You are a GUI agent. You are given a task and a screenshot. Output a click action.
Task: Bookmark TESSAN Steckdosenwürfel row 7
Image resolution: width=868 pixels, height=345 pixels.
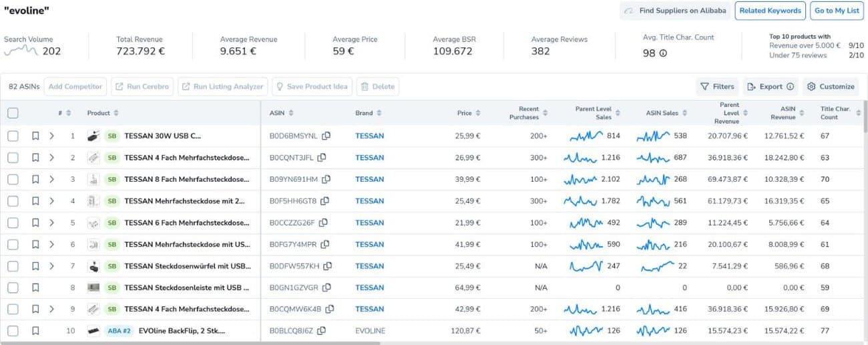(x=35, y=266)
